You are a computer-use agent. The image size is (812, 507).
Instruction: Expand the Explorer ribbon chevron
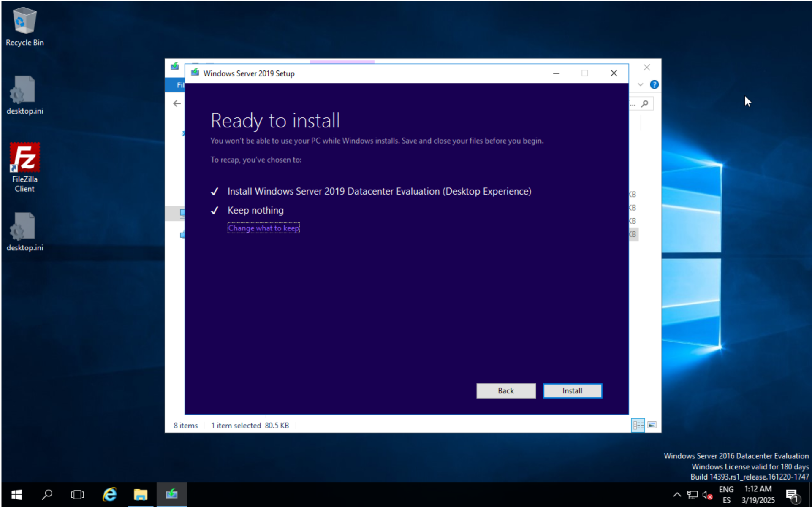pyautogui.click(x=641, y=85)
